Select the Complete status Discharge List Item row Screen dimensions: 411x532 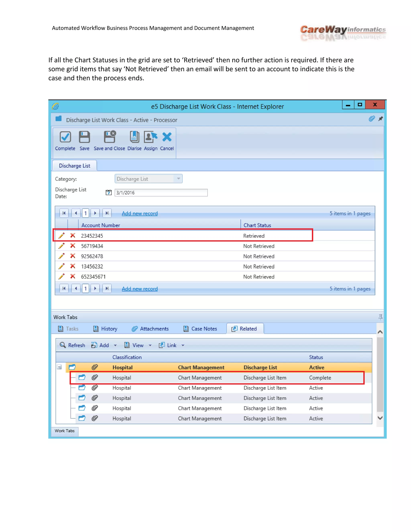tap(217, 378)
